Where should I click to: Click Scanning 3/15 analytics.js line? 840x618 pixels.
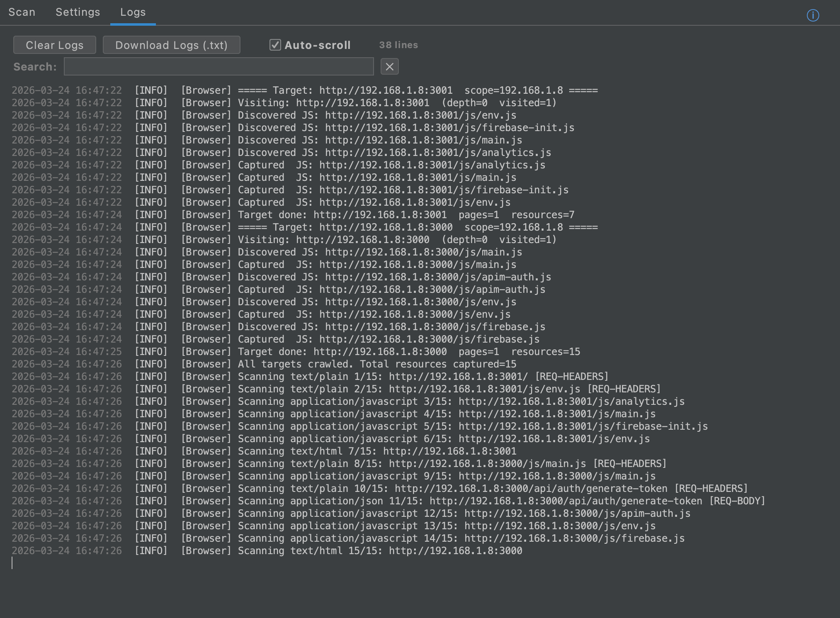348,401
